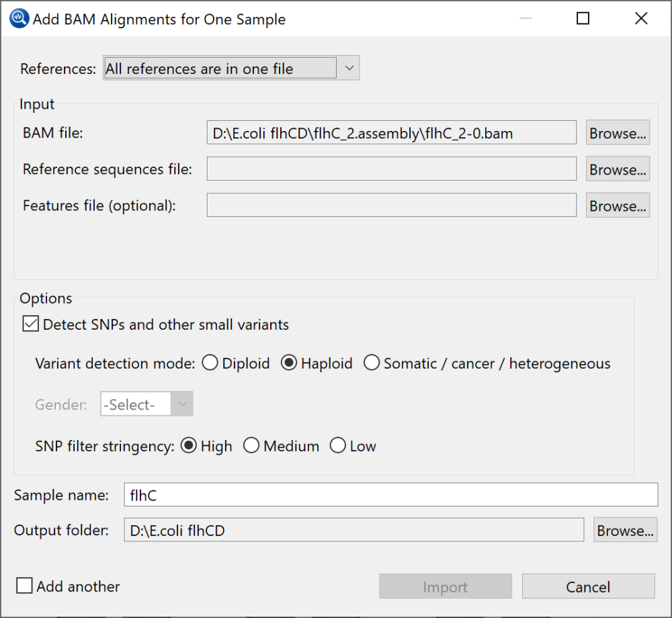Image resolution: width=672 pixels, height=618 pixels.
Task: Click the disabled Import button
Action: (x=445, y=586)
